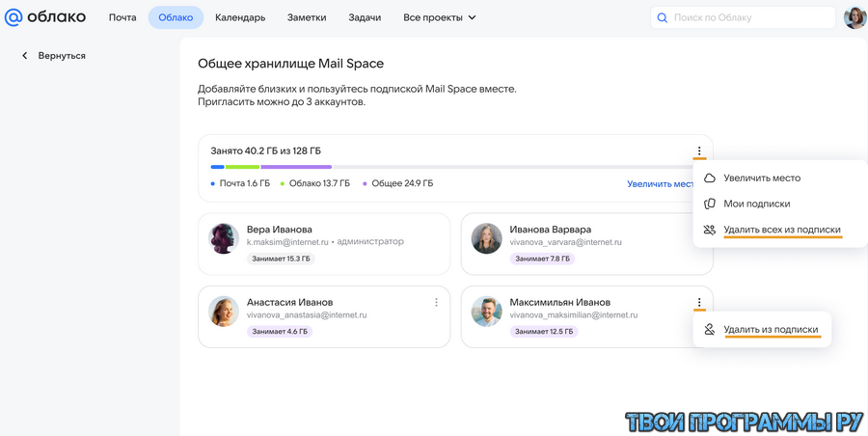
Task: Select Удалить из подписки for Максимильян
Action: tap(771, 330)
